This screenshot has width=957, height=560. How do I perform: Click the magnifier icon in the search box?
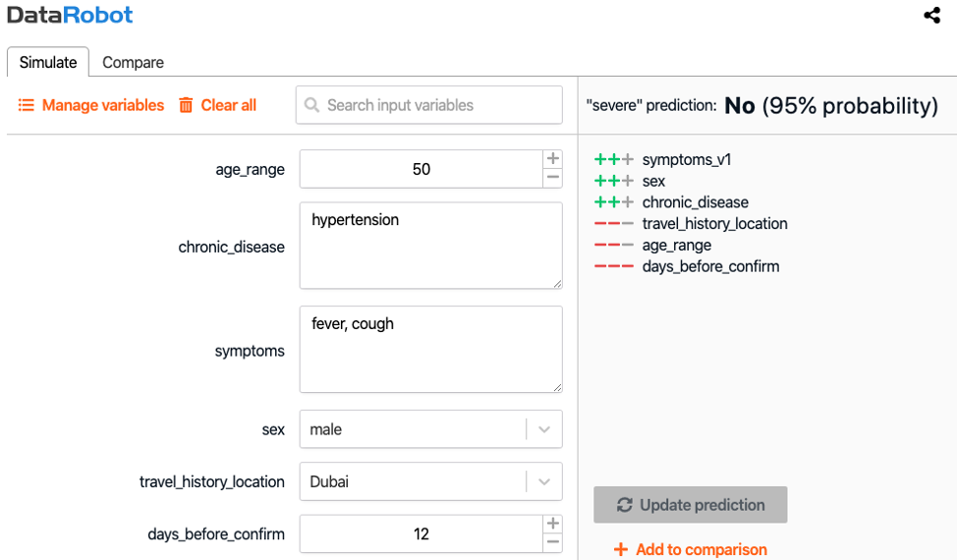click(311, 105)
